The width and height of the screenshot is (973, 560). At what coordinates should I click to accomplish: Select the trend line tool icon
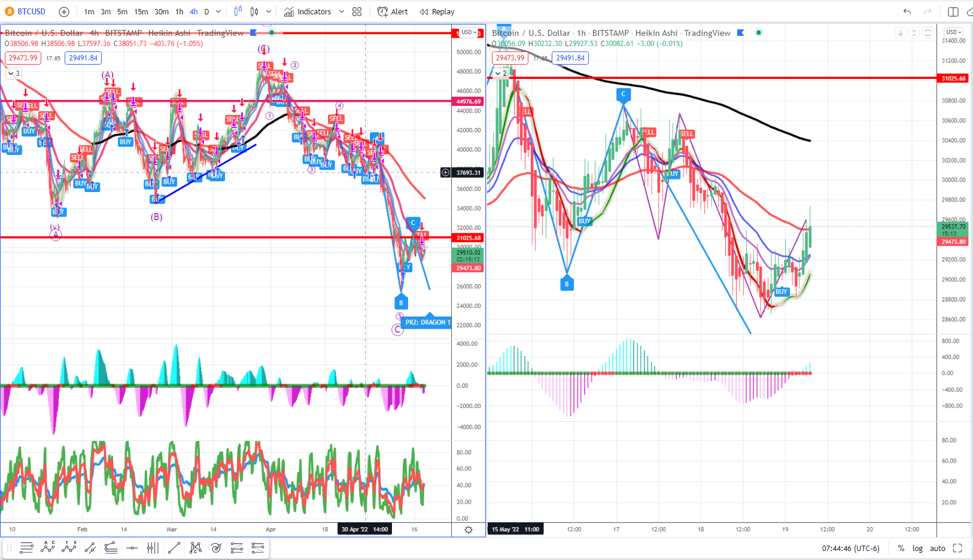174,547
